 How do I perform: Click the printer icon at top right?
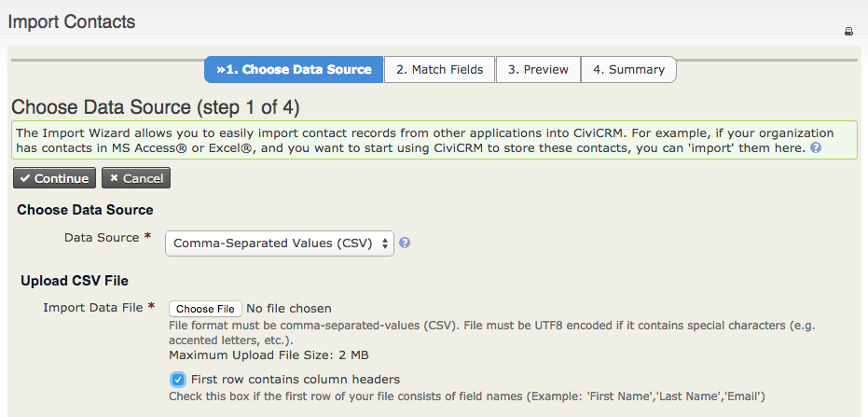tap(848, 31)
